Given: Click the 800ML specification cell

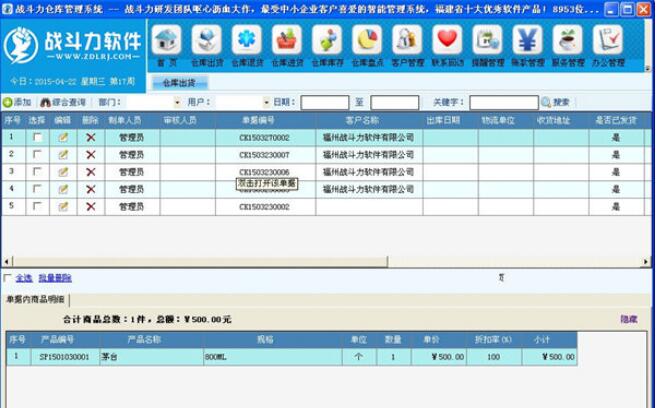Looking at the screenshot, I should pos(273,357).
